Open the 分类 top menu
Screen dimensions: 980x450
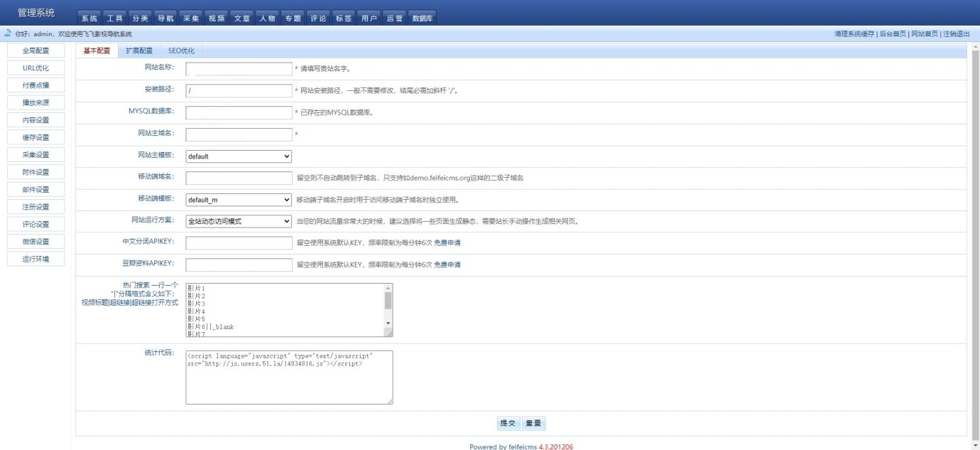tap(141, 18)
